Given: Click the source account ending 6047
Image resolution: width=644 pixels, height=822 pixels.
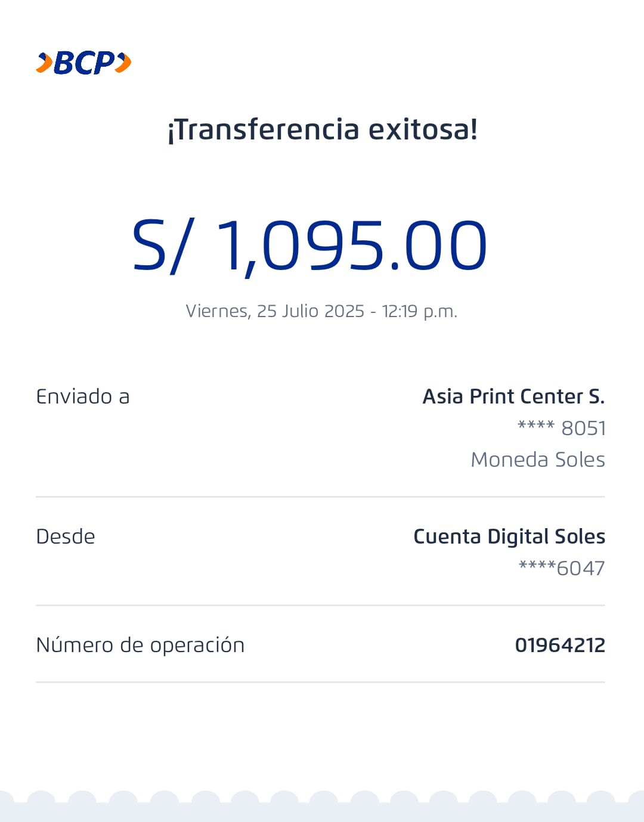Looking at the screenshot, I should point(562,568).
